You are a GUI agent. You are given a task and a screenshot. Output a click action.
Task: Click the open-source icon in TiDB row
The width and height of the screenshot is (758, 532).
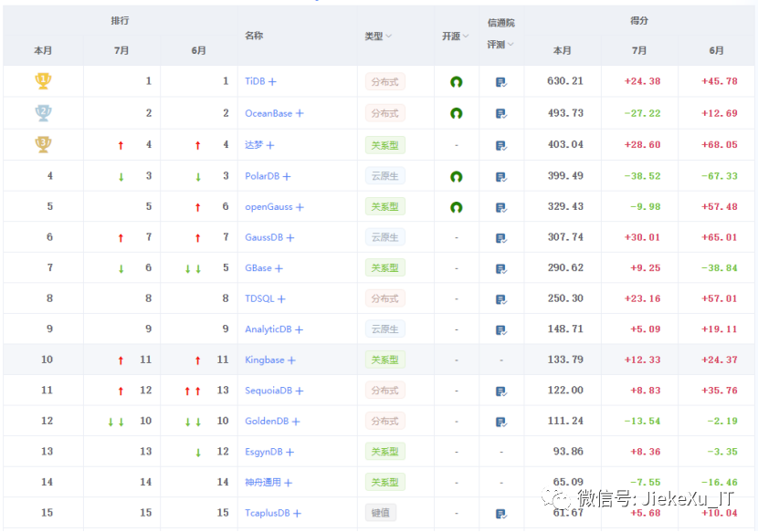pyautogui.click(x=457, y=81)
